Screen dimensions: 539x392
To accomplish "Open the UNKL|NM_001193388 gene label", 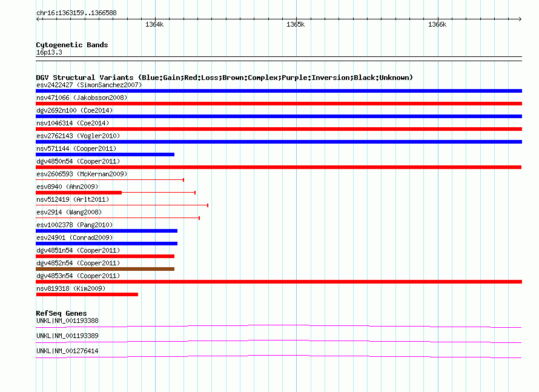I will [x=67, y=321].
